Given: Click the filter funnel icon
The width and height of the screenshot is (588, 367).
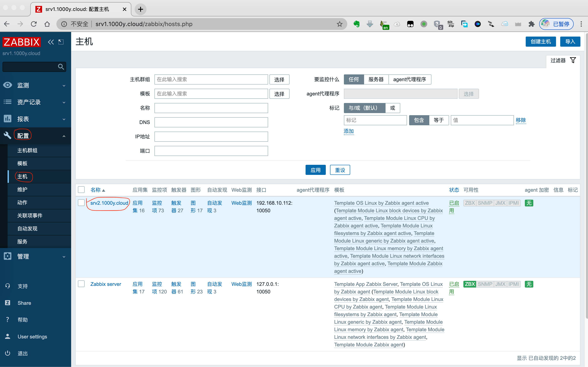Looking at the screenshot, I should coord(573,60).
